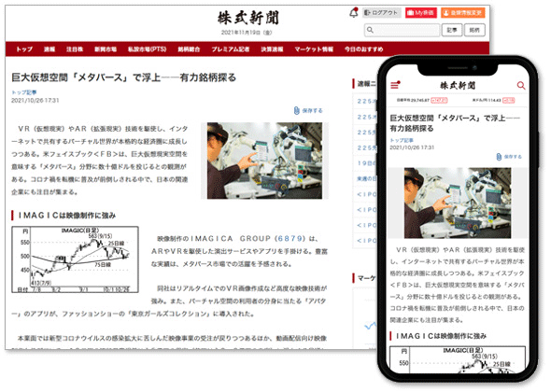Open the マーケット情報 navigation item

tap(314, 49)
